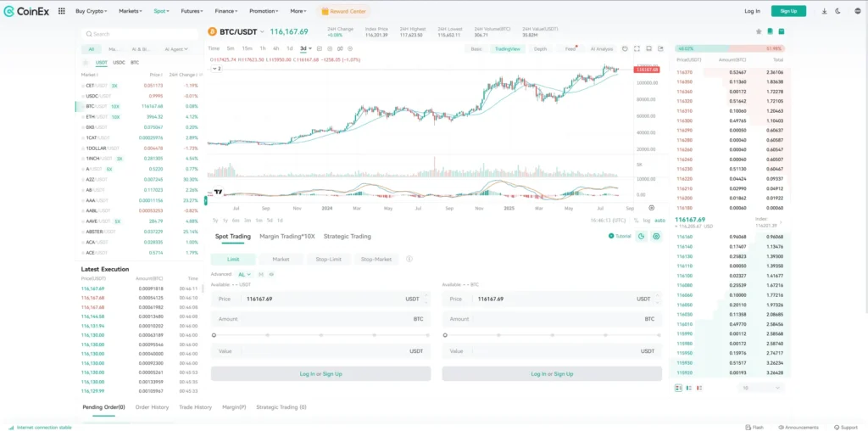Viewport: 868px width, 431px height.
Task: Show both-sides order book layout icon
Action: (679, 388)
